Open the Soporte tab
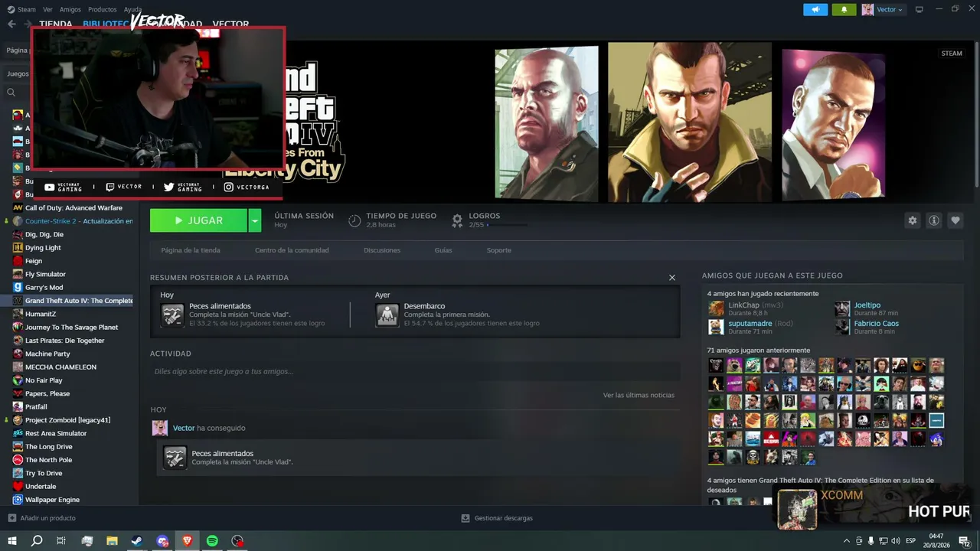The width and height of the screenshot is (980, 551). tap(498, 250)
